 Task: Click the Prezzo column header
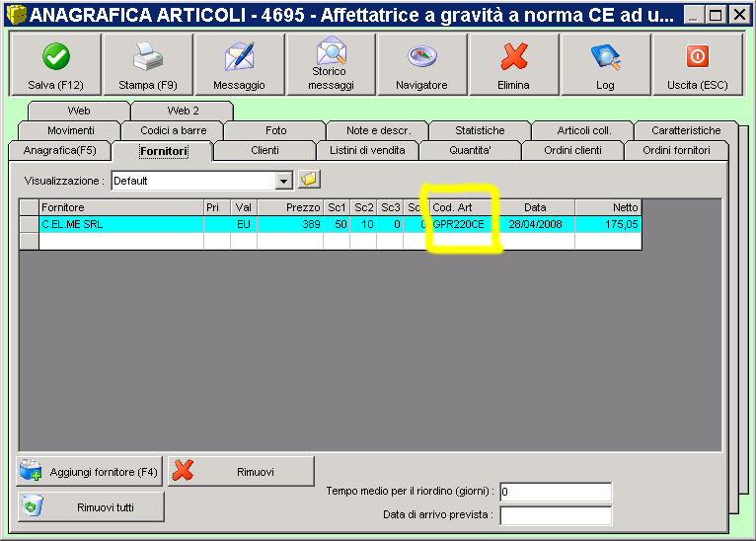click(x=290, y=207)
